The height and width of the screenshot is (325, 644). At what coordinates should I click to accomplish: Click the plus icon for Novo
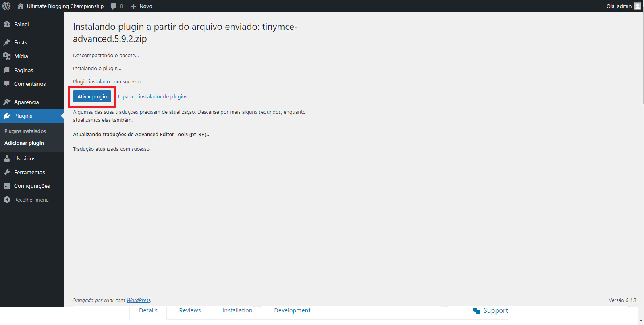pos(133,6)
